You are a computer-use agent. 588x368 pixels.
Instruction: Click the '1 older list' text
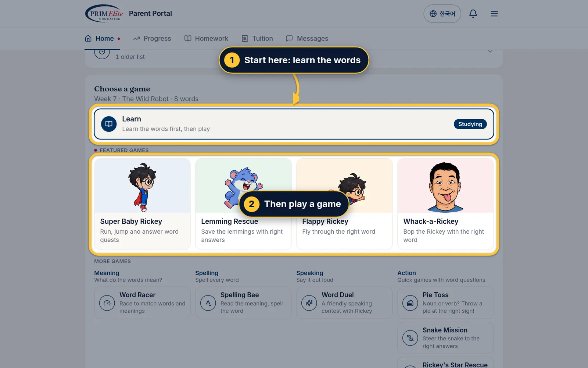130,57
